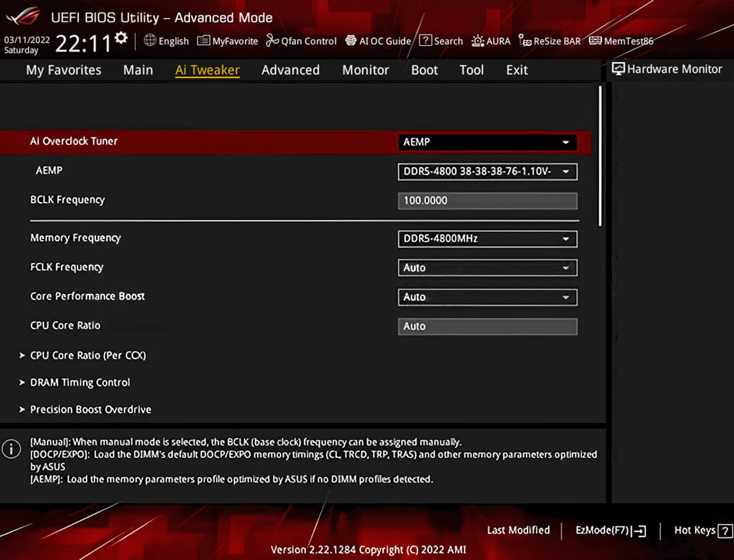Switch to My Favorites tab
The image size is (734, 560).
point(63,70)
